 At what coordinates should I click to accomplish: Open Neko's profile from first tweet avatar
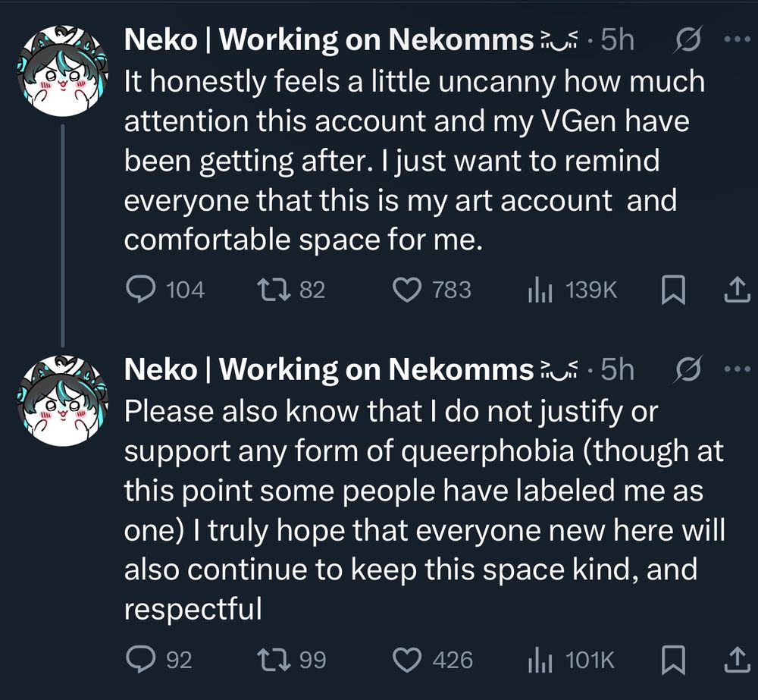62,72
